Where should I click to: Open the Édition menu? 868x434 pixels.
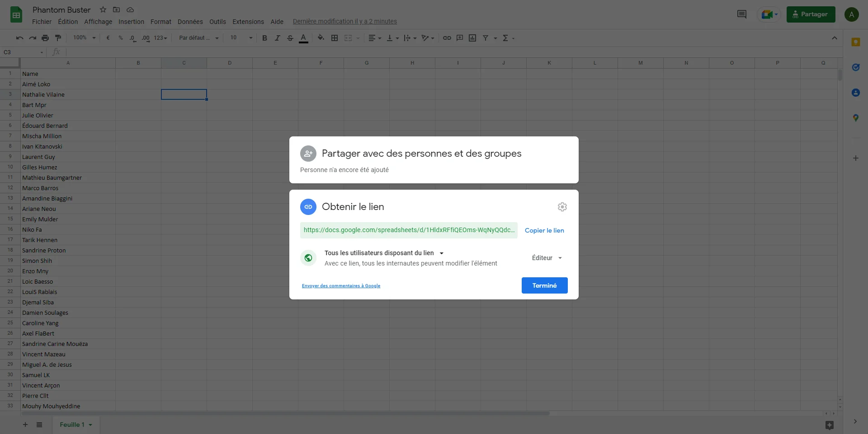tap(68, 22)
